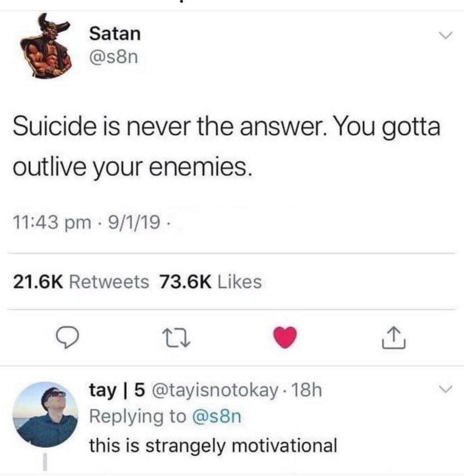Viewport: 464px width, 476px height.
Task: View the 21.6K Retweets list
Action: [x=81, y=282]
